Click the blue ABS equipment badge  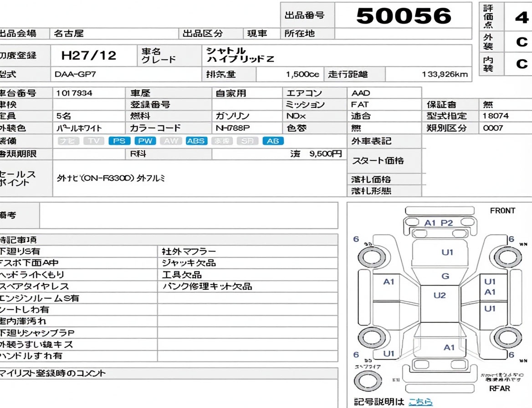click(x=196, y=141)
